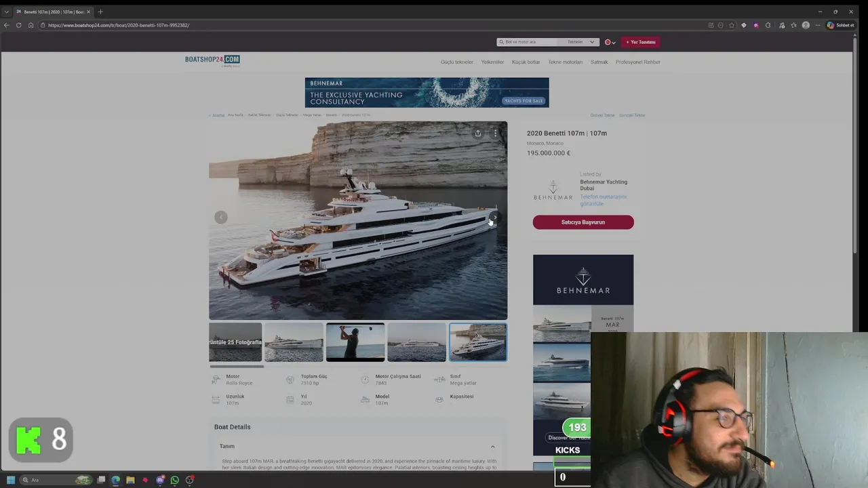Open the 'Profesyonel Rehber' menu

coord(638,62)
